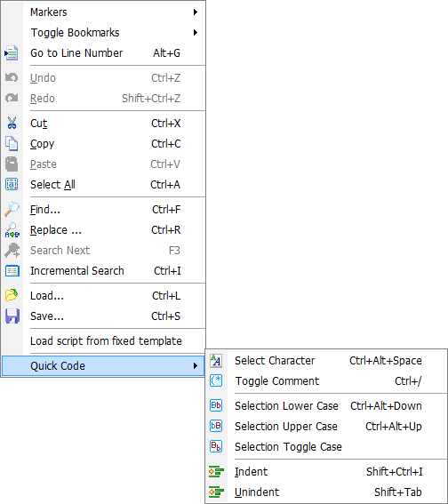Click the Replace icon
Viewport: 448px width, 504px height.
tap(12, 230)
